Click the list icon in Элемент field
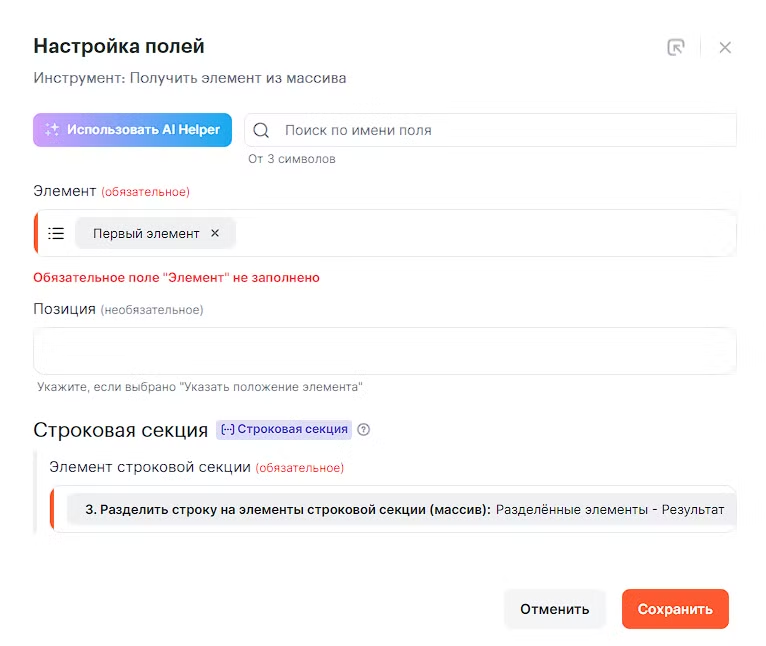 point(56,233)
